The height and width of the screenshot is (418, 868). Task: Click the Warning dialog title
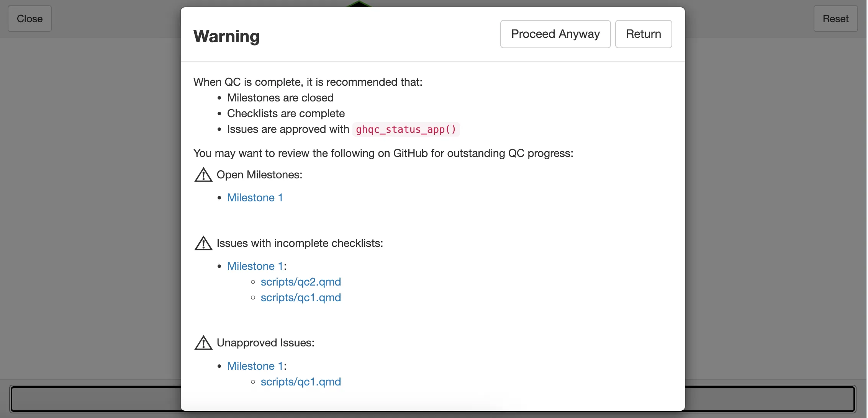point(226,36)
